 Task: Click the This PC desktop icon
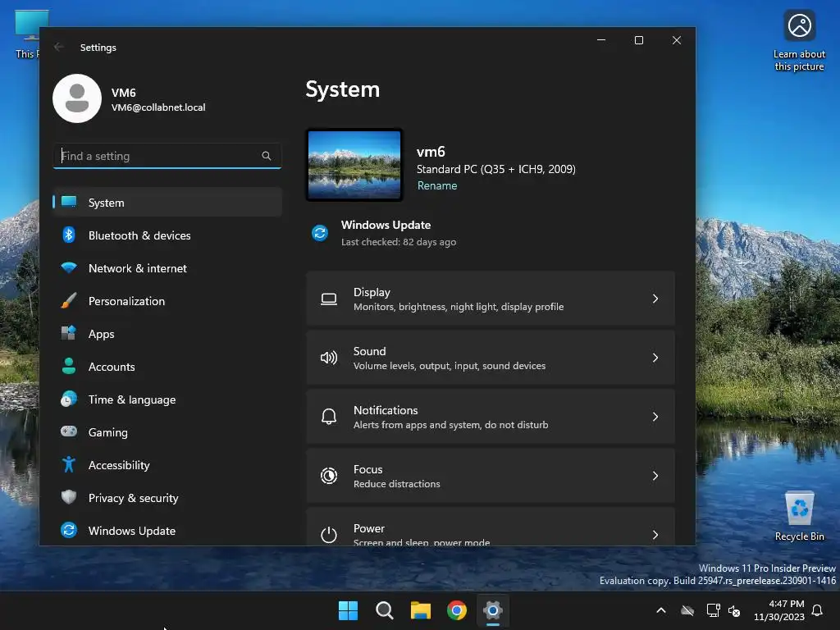pyautogui.click(x=27, y=34)
